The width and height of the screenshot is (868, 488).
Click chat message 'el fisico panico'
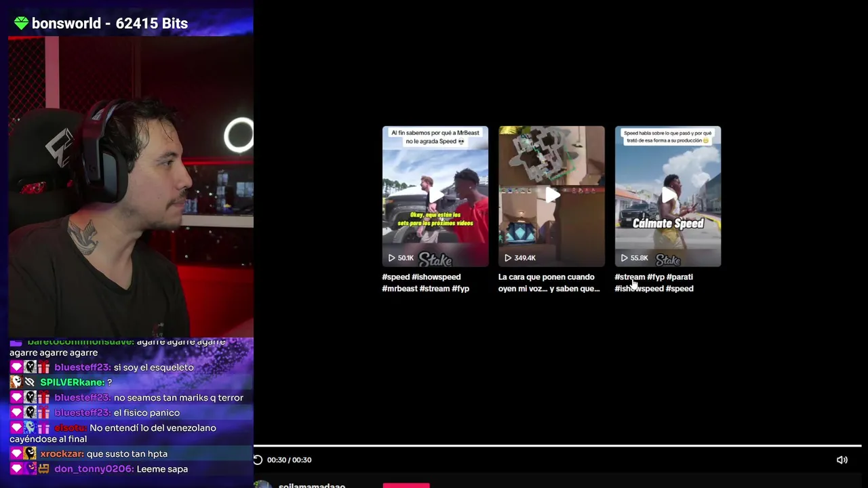[146, 413]
